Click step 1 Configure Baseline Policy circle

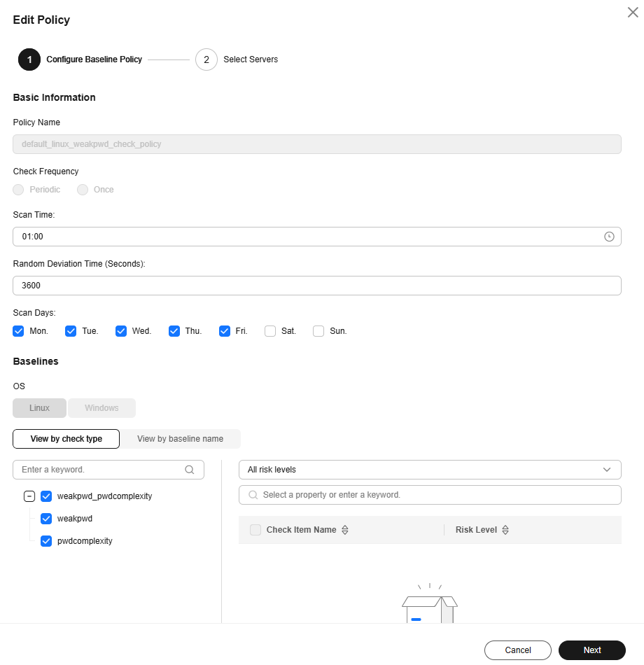(x=29, y=59)
